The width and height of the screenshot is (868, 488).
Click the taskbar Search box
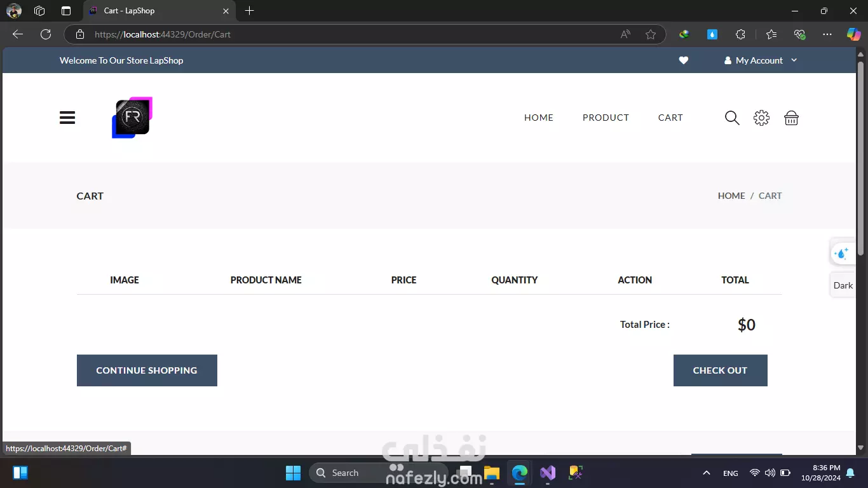[378, 473]
